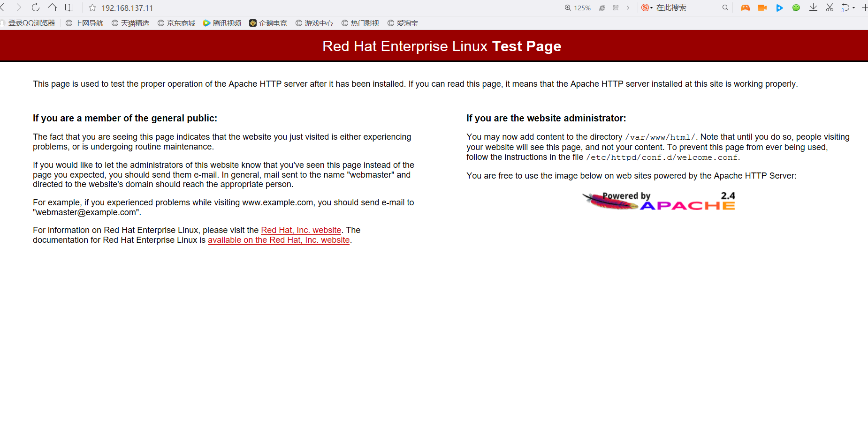The height and width of the screenshot is (442, 868).
Task: Switch to IE compatibility mode icon
Action: 602,8
